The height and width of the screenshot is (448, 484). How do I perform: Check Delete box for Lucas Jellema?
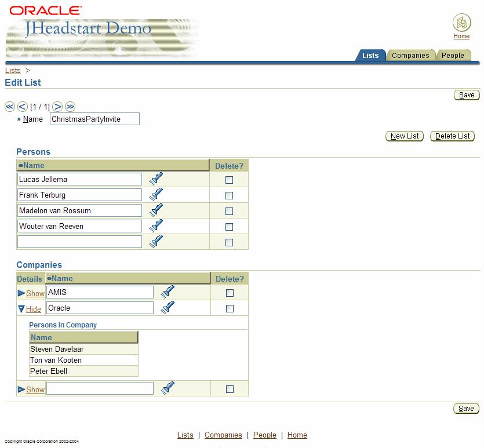pyautogui.click(x=229, y=180)
